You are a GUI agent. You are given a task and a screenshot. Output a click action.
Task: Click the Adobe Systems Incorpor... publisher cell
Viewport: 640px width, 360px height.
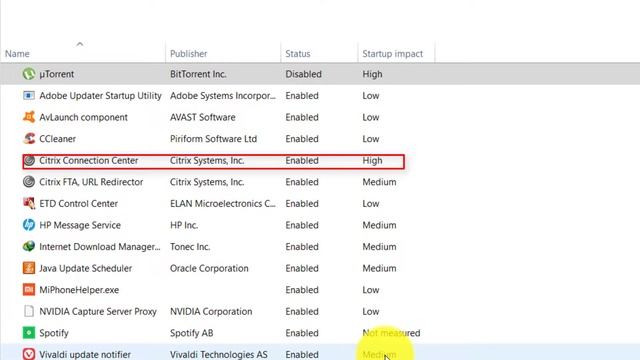(223, 96)
